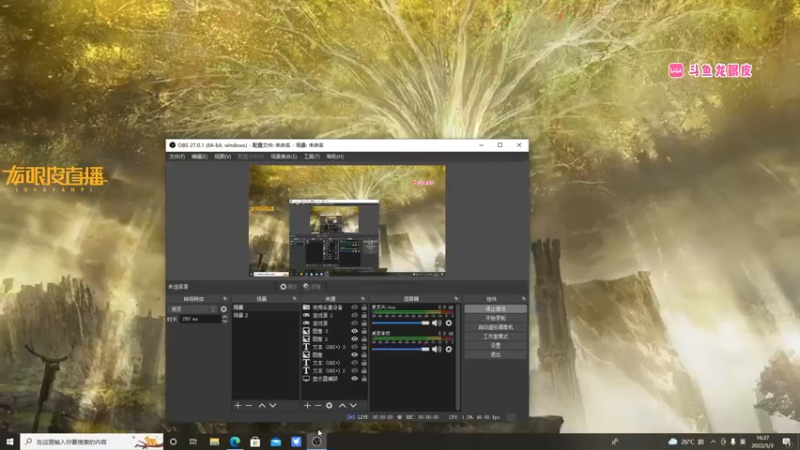The image size is (800, 450).
Task: Toggle visibility of 游戏源 2 source
Action: [355, 315]
